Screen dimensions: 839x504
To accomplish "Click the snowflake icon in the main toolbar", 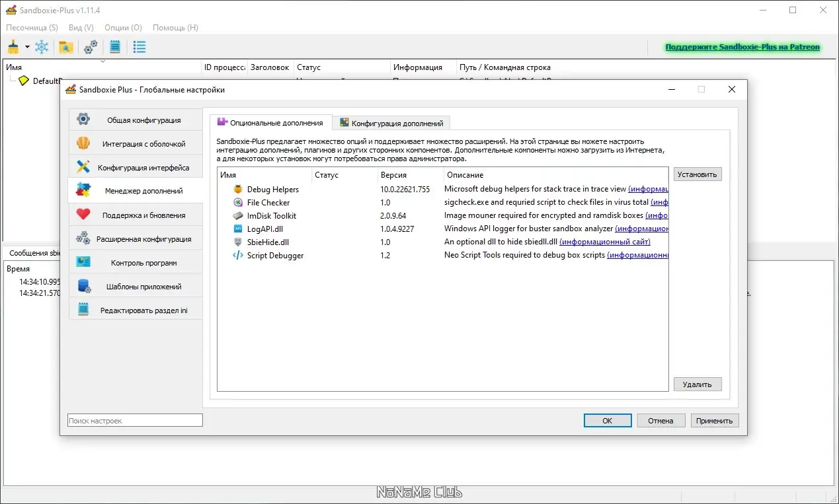I will [x=42, y=47].
